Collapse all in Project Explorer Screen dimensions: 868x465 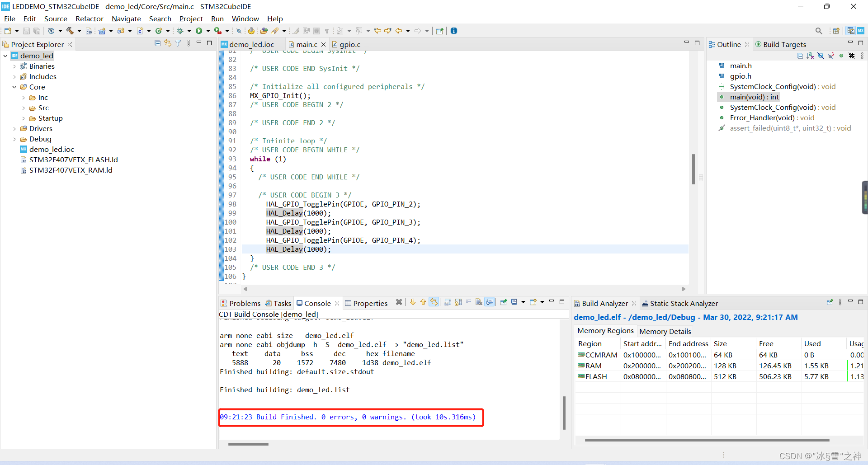tap(157, 43)
